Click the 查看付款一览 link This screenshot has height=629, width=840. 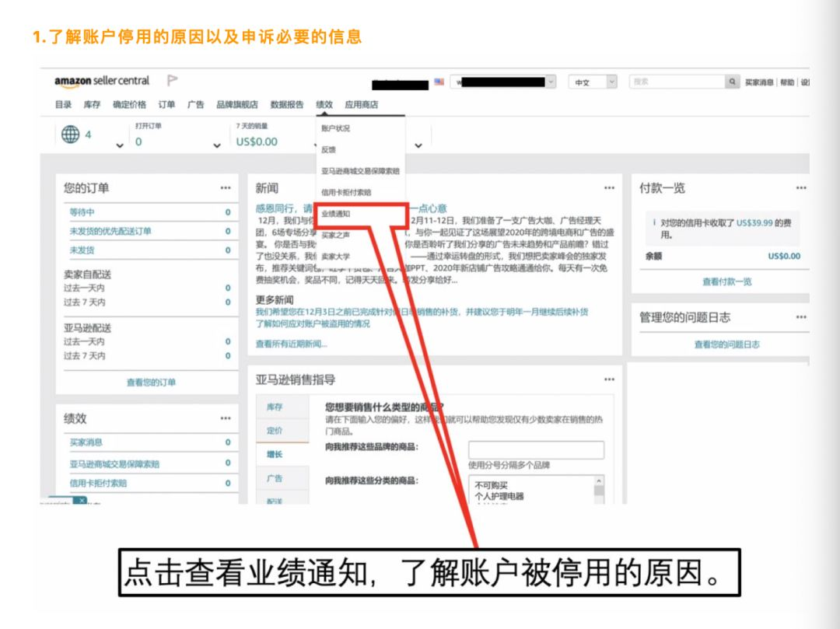click(x=727, y=281)
